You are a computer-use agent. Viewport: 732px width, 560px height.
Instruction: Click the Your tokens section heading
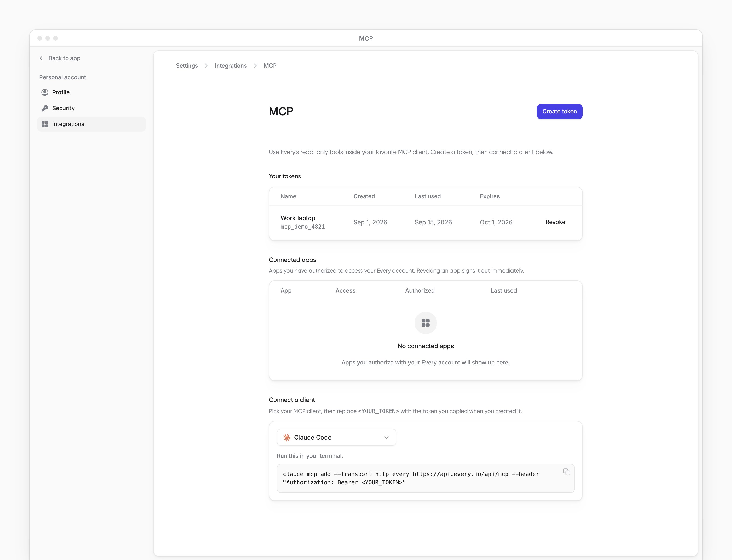(285, 176)
